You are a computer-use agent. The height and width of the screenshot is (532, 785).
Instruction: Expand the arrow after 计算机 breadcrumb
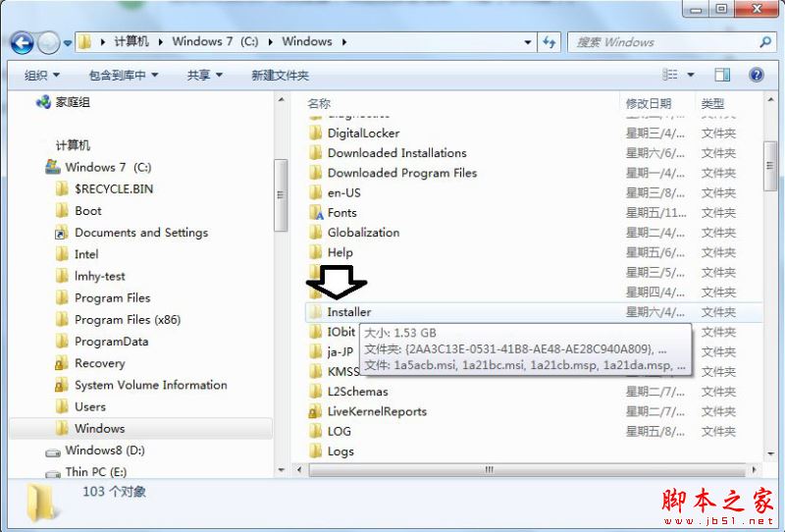coord(161,42)
